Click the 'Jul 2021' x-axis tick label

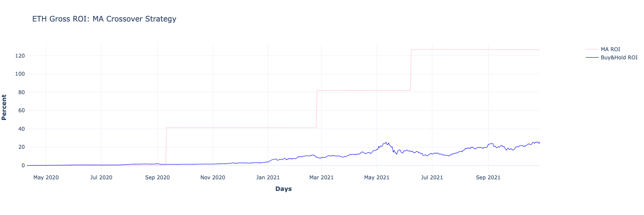[x=431, y=177]
